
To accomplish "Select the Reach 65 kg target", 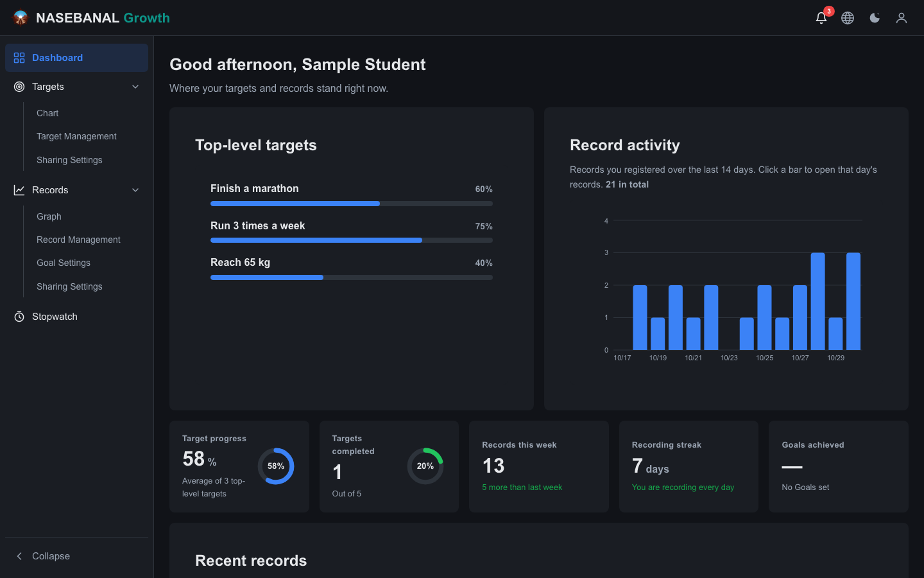I will [240, 262].
